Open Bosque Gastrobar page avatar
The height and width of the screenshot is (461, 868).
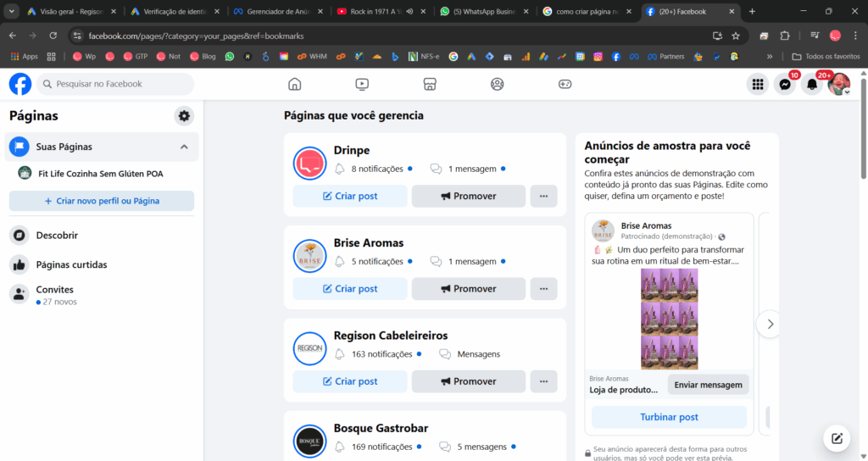click(309, 441)
